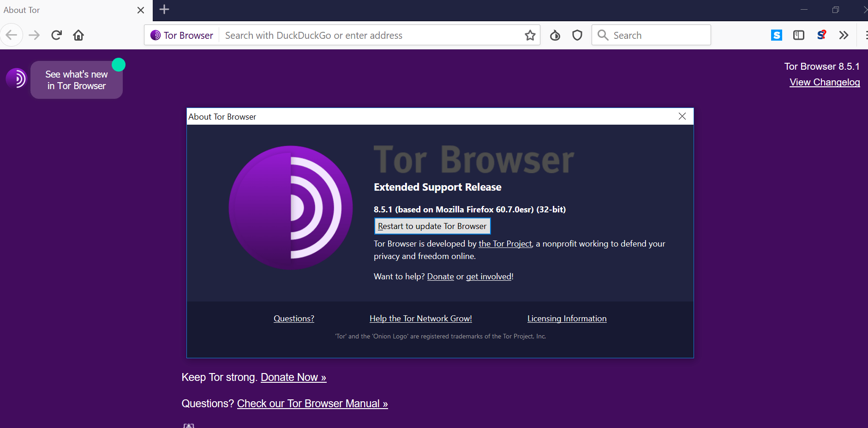Click the Tor Browser 8.5.1 version text
Screen dimensions: 868x428
tap(822, 66)
